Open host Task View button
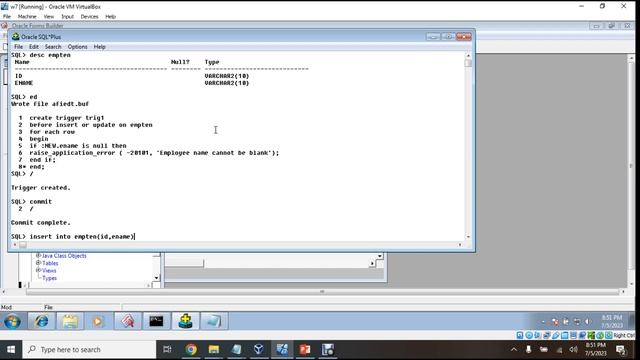Viewport: 640px width, 360px height. 167,349
